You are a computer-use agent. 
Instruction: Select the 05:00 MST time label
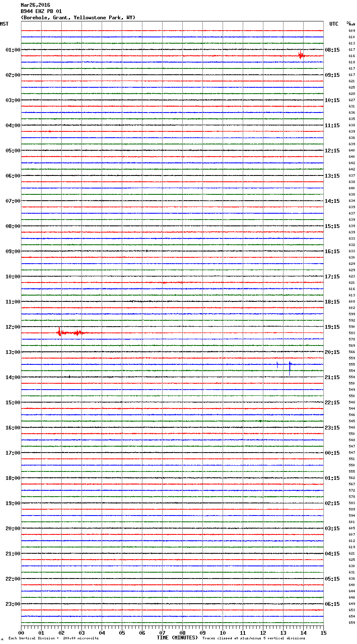click(13, 151)
